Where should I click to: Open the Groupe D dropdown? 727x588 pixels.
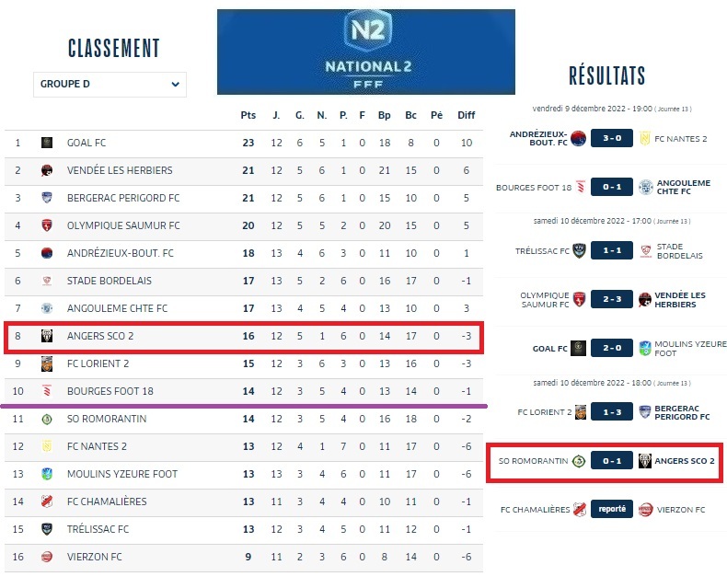click(x=110, y=85)
